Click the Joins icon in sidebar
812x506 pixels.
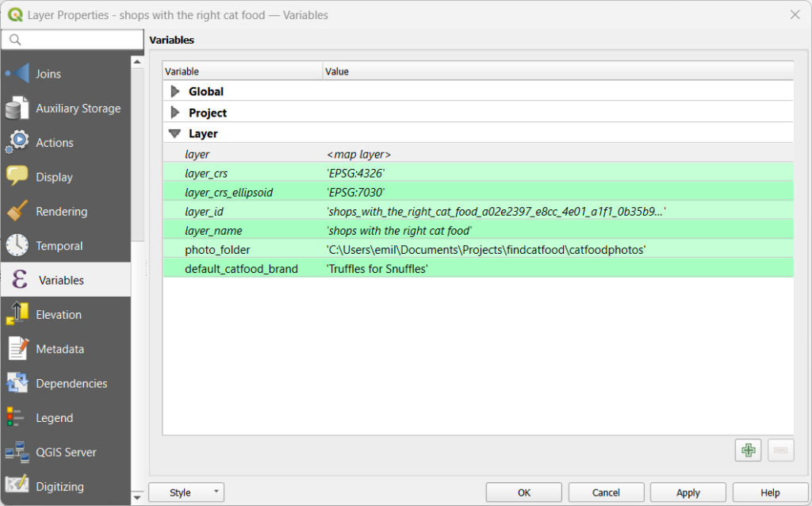[17, 74]
